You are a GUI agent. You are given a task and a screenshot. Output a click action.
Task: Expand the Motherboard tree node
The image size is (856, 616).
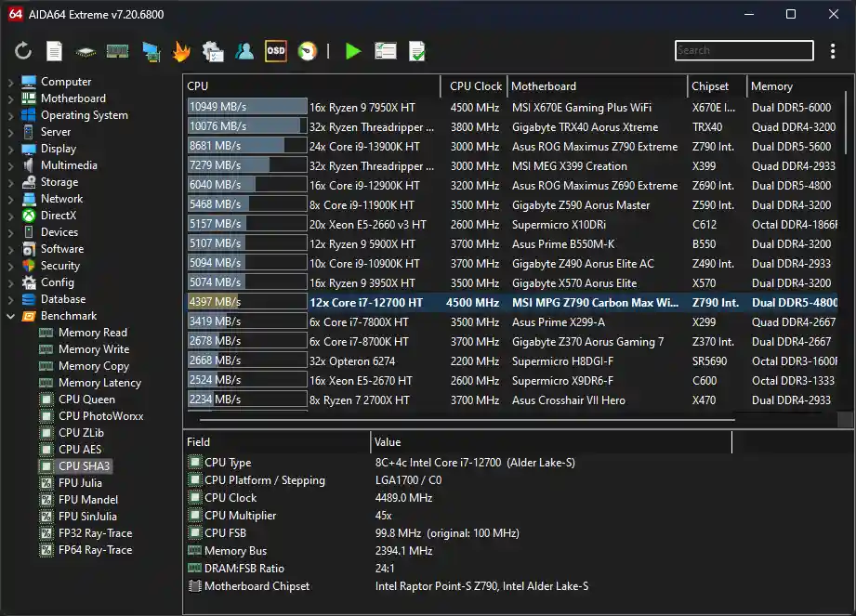click(11, 98)
